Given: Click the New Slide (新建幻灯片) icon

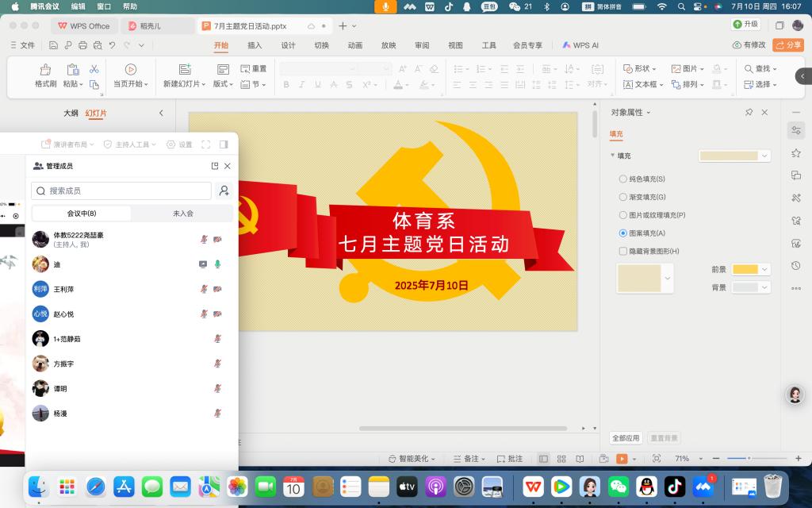Looking at the screenshot, I should (184, 70).
